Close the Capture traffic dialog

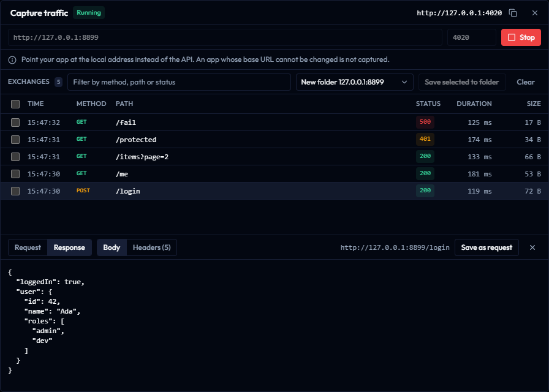point(535,13)
